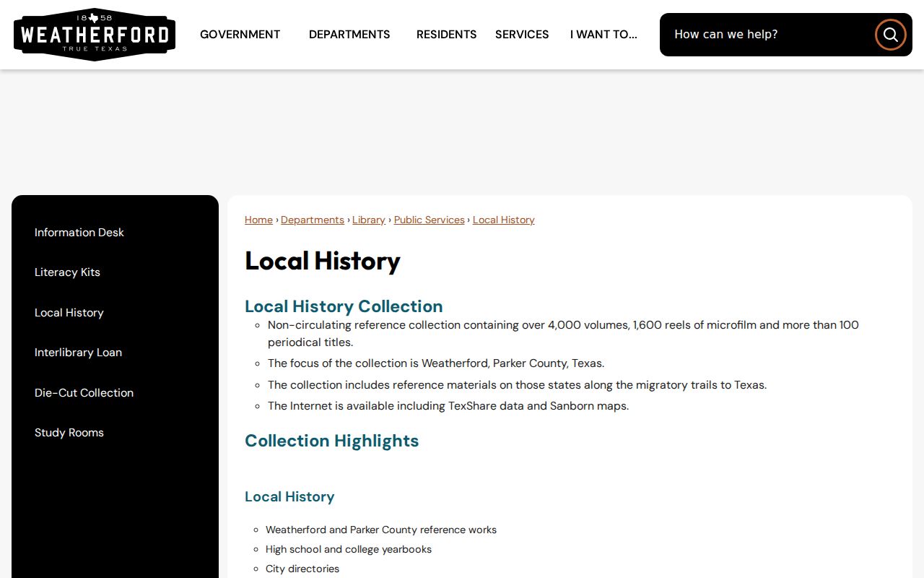Open Study Rooms sidebar link

point(69,433)
